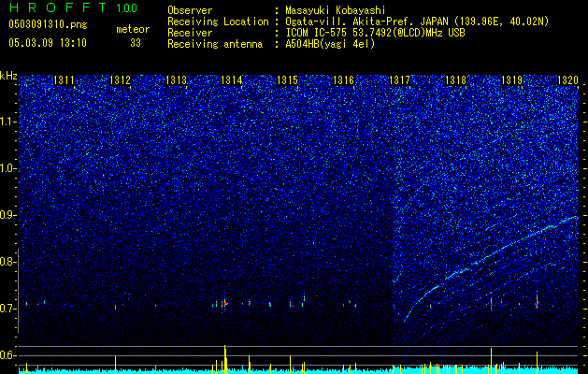The height and width of the screenshot is (374, 588).
Task: Click time marker 1315
Action: [288, 80]
